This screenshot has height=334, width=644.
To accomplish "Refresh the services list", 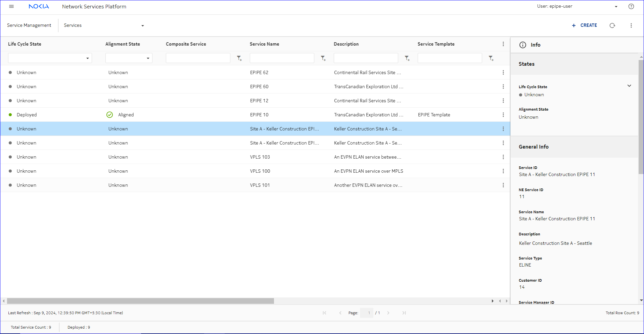I will tap(612, 25).
